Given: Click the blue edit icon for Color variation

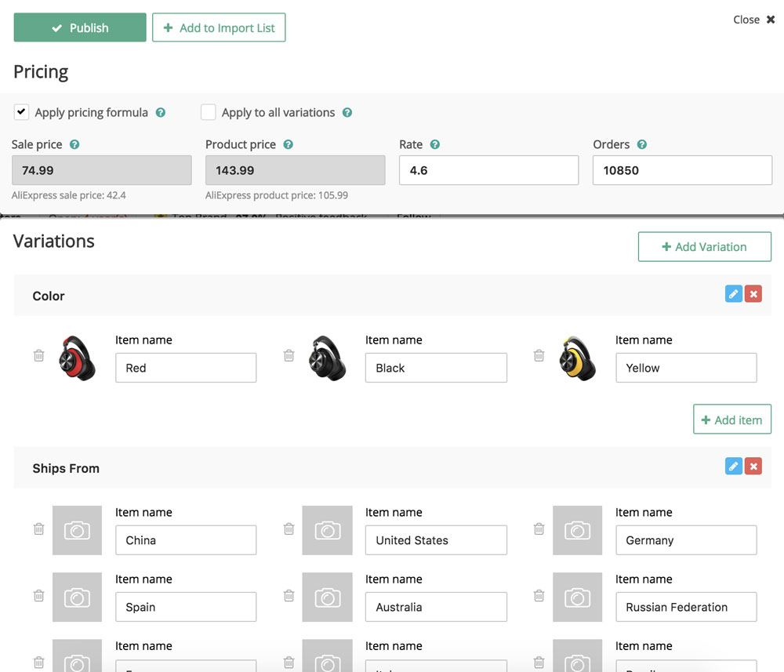Looking at the screenshot, I should [733, 294].
